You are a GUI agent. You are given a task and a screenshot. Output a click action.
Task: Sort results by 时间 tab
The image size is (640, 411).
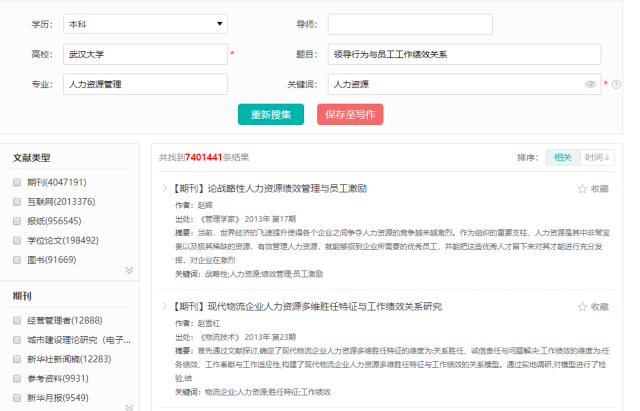click(x=597, y=158)
